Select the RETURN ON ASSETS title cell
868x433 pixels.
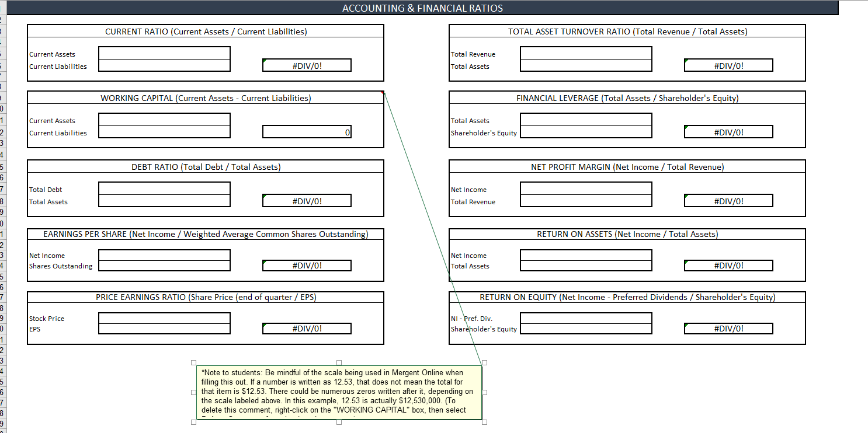pos(627,234)
